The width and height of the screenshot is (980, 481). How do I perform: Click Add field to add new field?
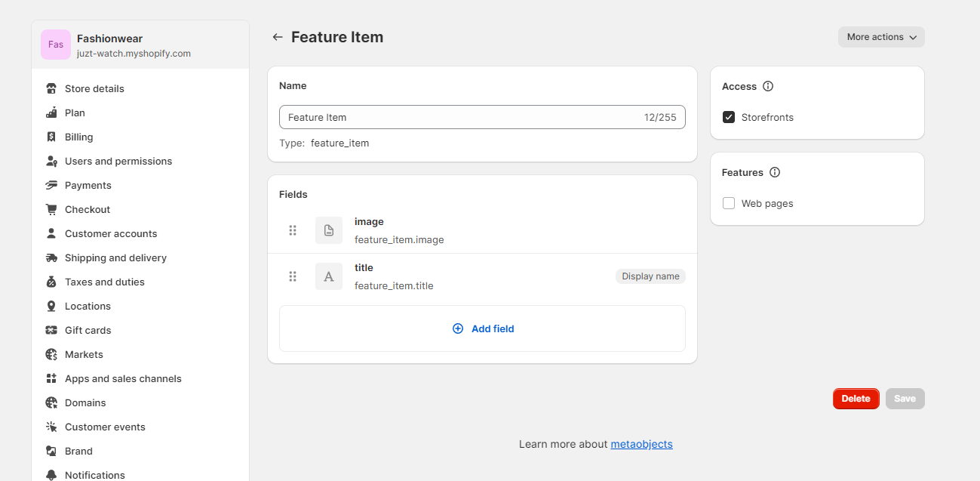(483, 328)
